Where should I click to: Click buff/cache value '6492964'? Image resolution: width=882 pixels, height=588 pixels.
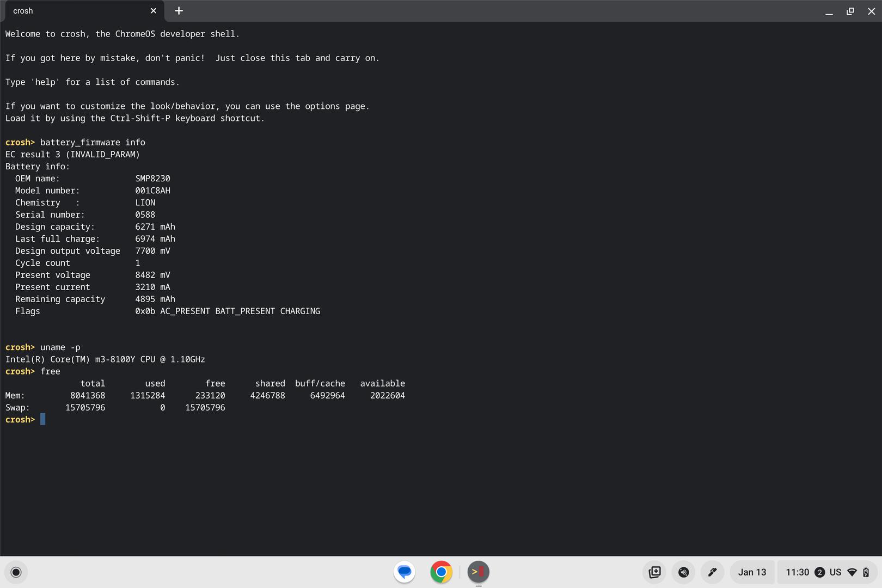(328, 395)
